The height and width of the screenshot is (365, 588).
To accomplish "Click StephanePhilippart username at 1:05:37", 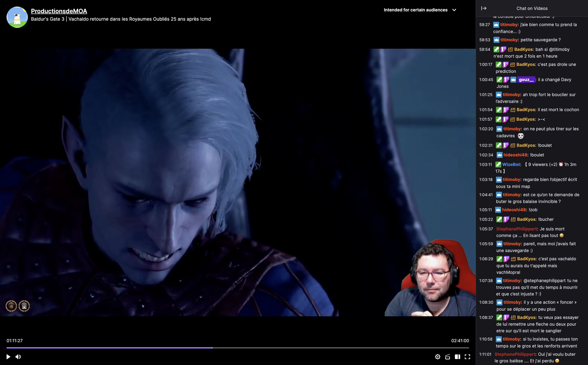I will (x=516, y=229).
